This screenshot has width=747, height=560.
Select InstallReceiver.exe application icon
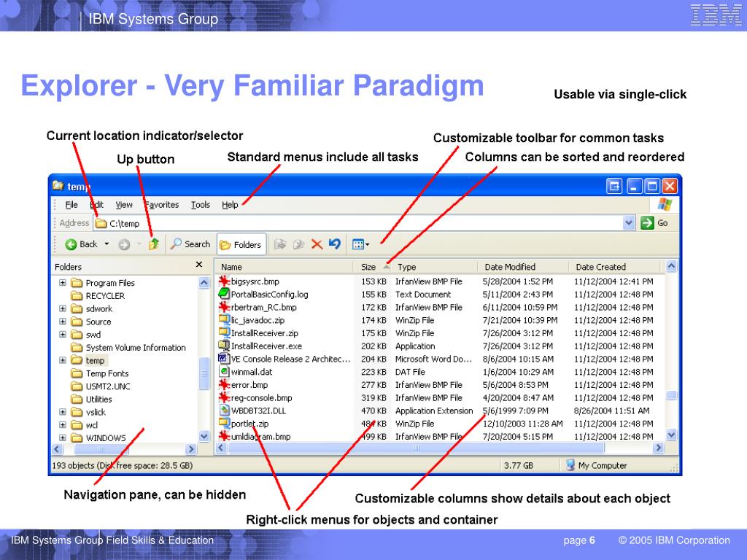[x=224, y=345]
